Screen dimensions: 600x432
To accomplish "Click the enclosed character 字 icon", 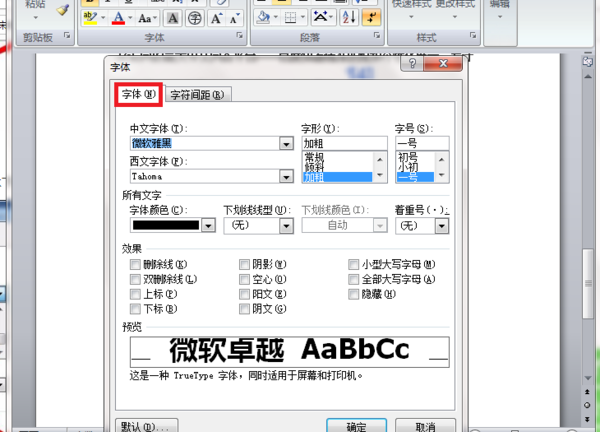I will (x=195, y=18).
